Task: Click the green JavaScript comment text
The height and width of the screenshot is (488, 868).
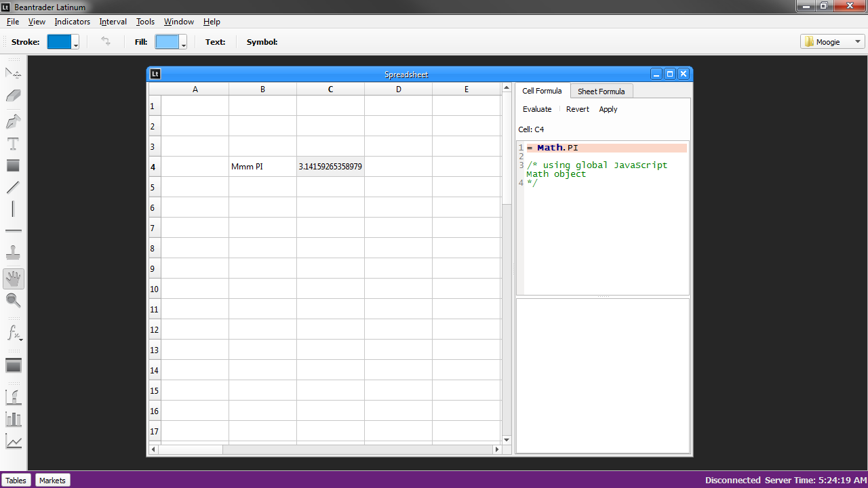Action: pyautogui.click(x=597, y=174)
